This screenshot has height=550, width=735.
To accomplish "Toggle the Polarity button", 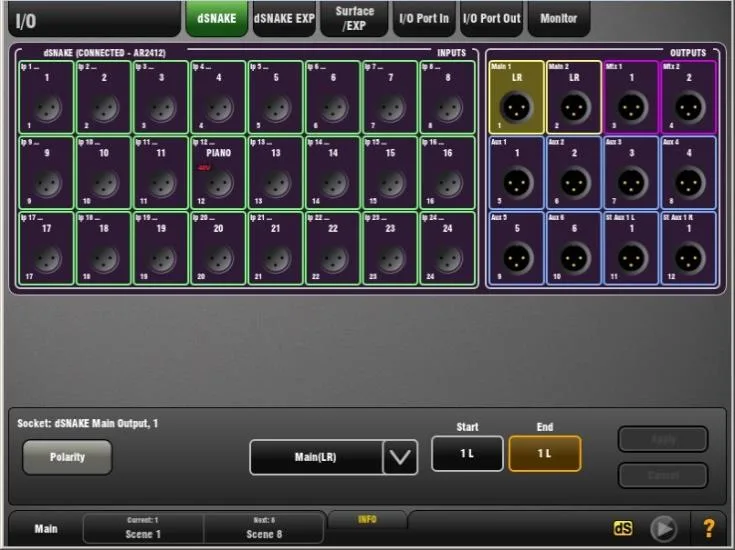I will pos(67,457).
